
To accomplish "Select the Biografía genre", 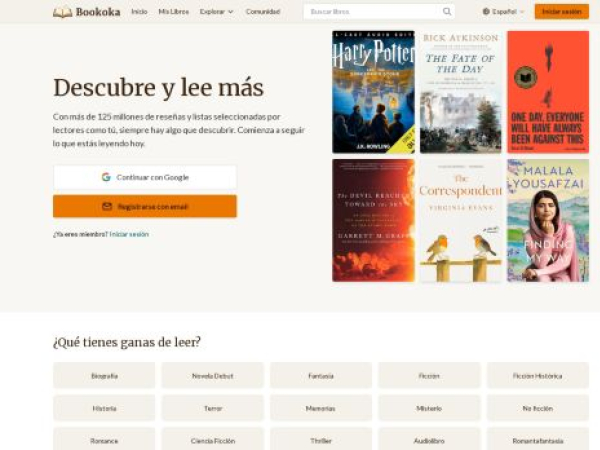I will [104, 376].
